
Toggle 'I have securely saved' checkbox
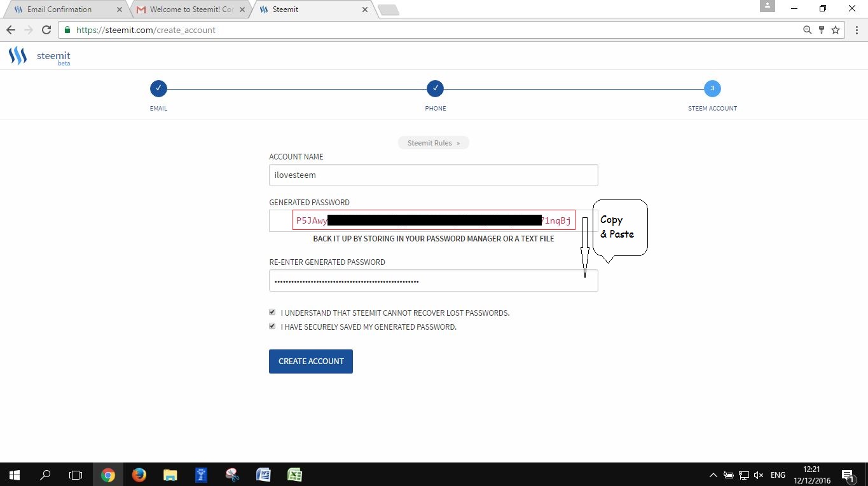pyautogui.click(x=272, y=327)
